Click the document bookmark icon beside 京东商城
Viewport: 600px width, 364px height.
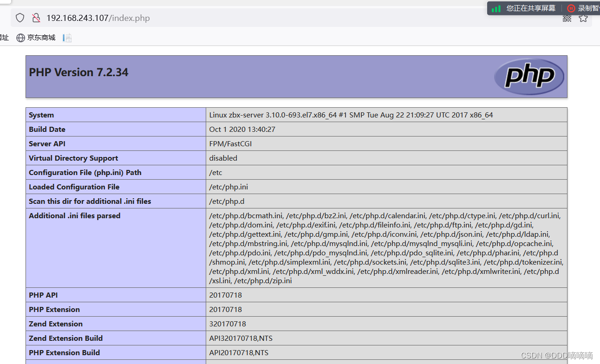click(x=67, y=38)
